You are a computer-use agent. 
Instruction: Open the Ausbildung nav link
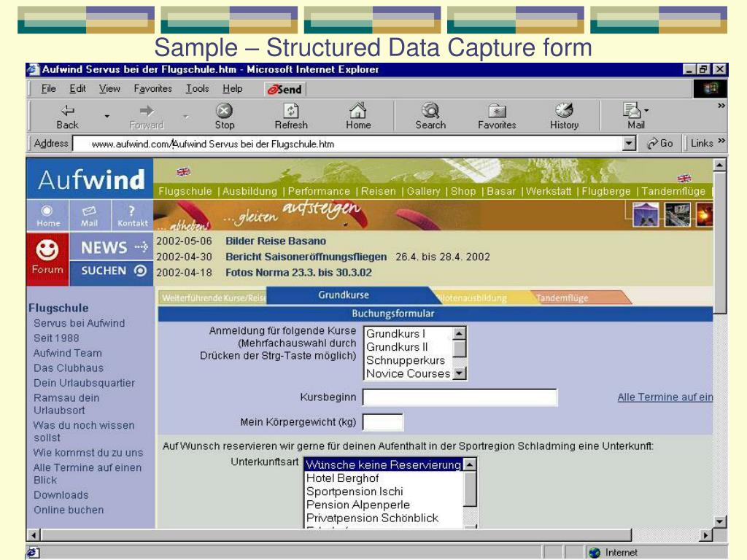249,192
